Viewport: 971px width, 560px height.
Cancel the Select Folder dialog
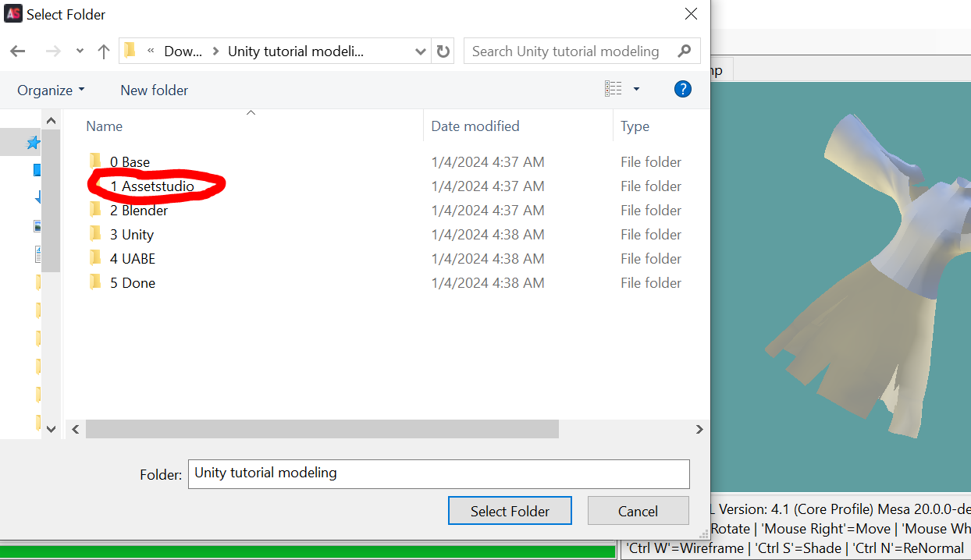638,511
